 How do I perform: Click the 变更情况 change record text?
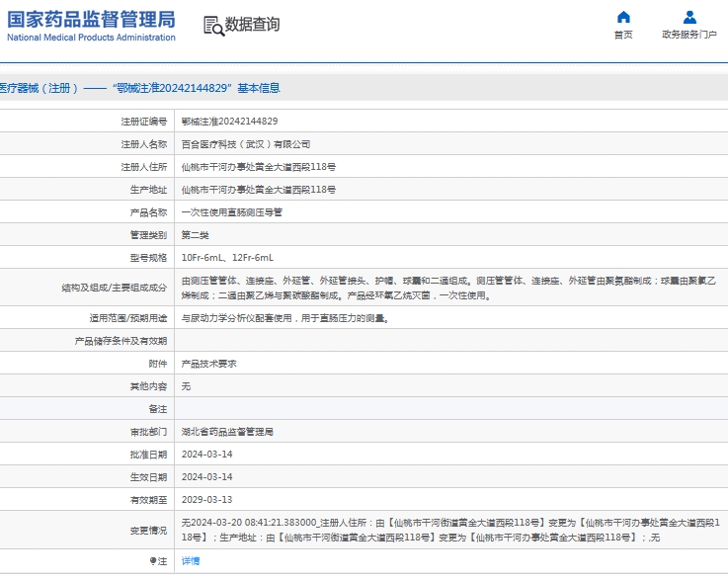pos(450,530)
